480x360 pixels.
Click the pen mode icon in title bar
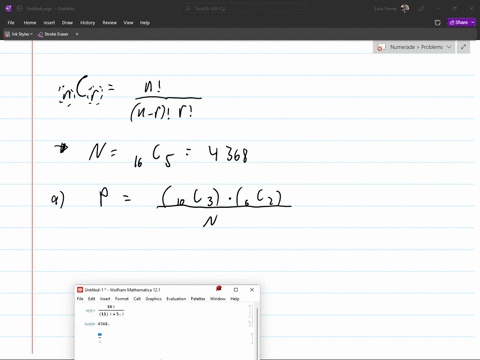pos(421,9)
